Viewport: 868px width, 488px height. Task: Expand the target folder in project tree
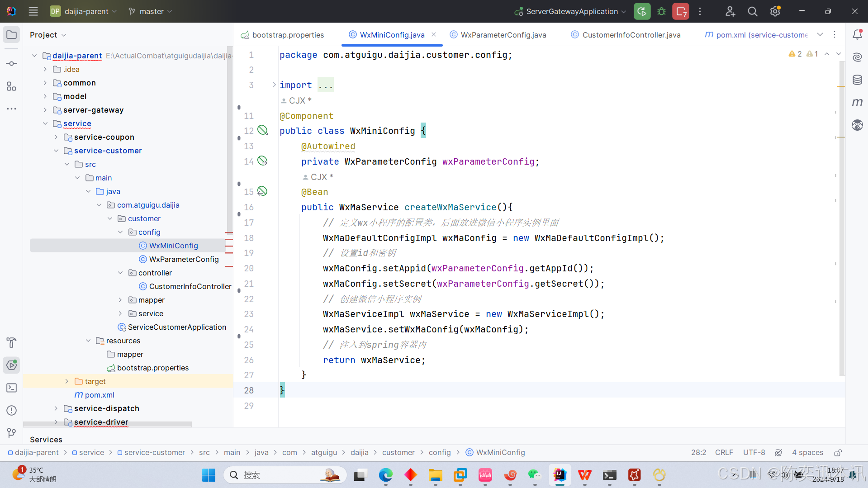66,381
